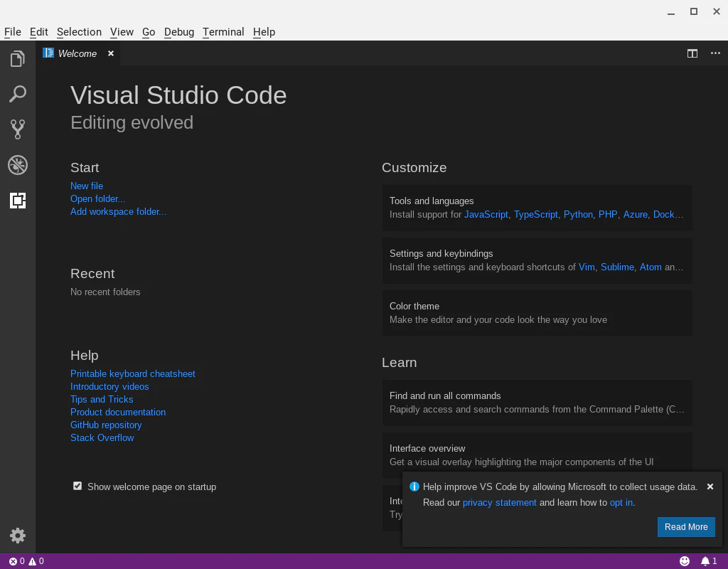Open the Extensions view in activity bar
The image size is (728, 569).
18,200
